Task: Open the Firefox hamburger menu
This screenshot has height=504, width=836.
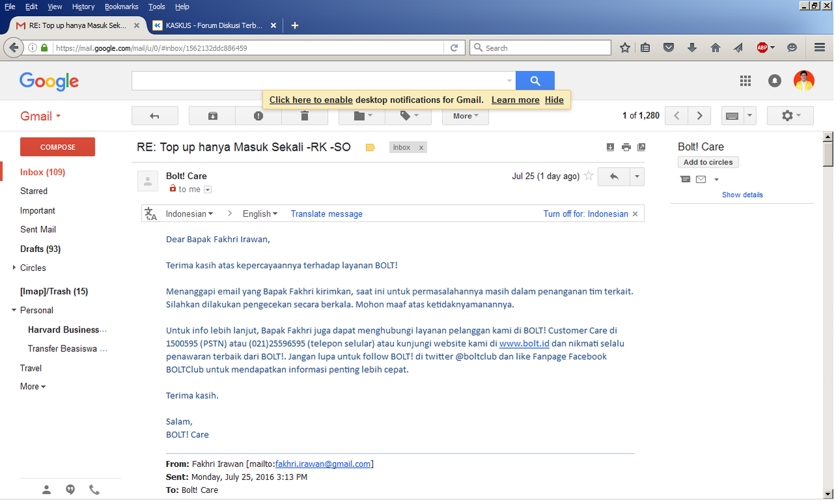Action: pyautogui.click(x=820, y=48)
